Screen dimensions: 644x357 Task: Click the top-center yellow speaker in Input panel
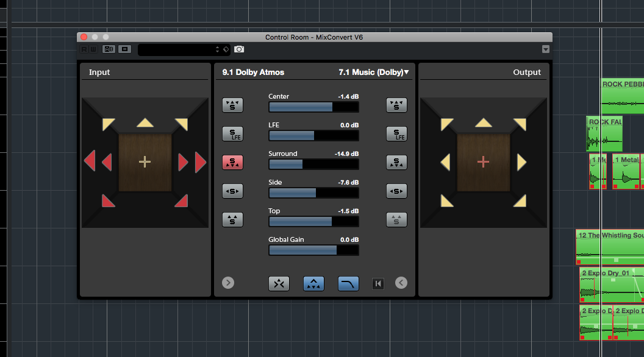145,122
